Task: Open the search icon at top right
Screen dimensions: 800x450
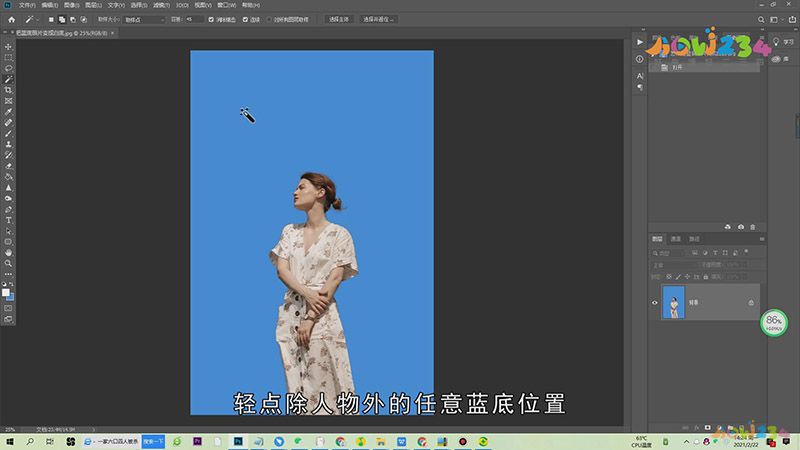Action: pyautogui.click(x=761, y=19)
